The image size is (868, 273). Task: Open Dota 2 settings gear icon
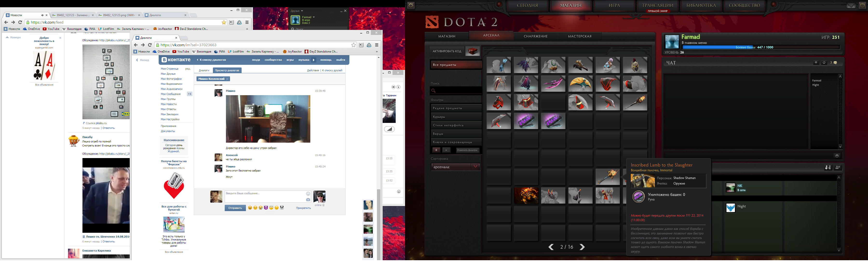411,5
